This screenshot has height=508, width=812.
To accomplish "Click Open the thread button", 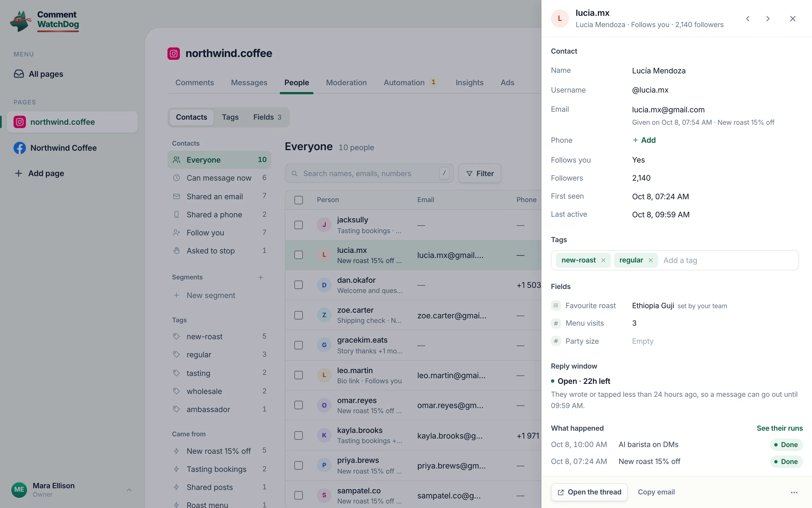I will [x=589, y=492].
